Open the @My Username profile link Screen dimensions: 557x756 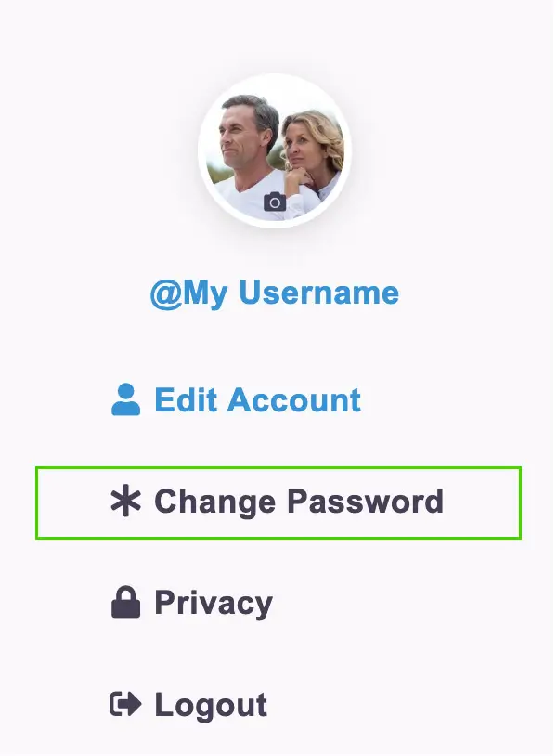[x=275, y=293]
